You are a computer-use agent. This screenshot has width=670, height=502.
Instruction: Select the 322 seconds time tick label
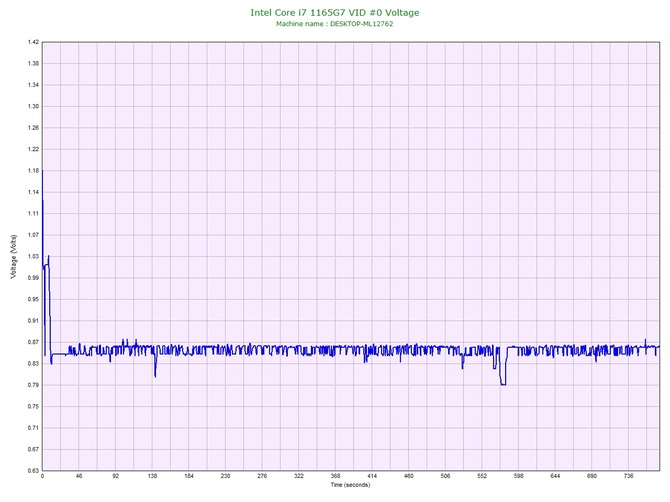[299, 476]
